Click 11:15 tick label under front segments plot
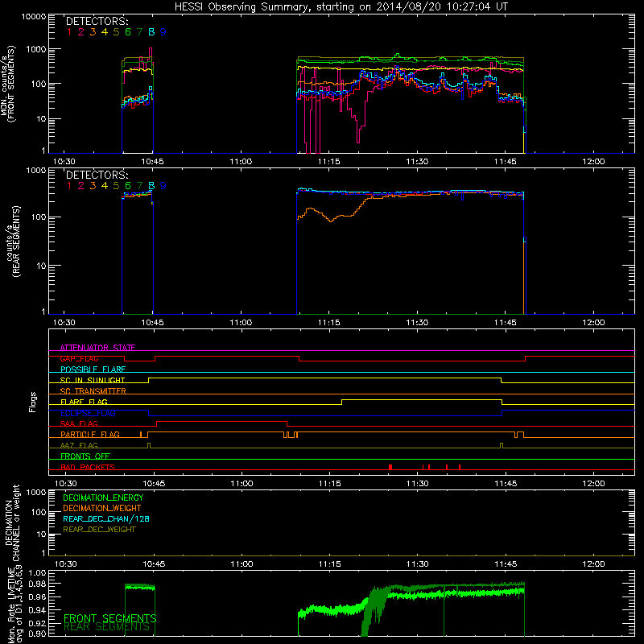The image size is (644, 644). (x=328, y=162)
